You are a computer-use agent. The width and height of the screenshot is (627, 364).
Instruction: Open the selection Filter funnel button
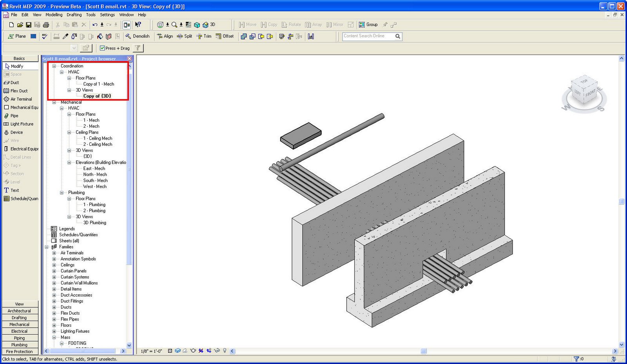(138, 48)
